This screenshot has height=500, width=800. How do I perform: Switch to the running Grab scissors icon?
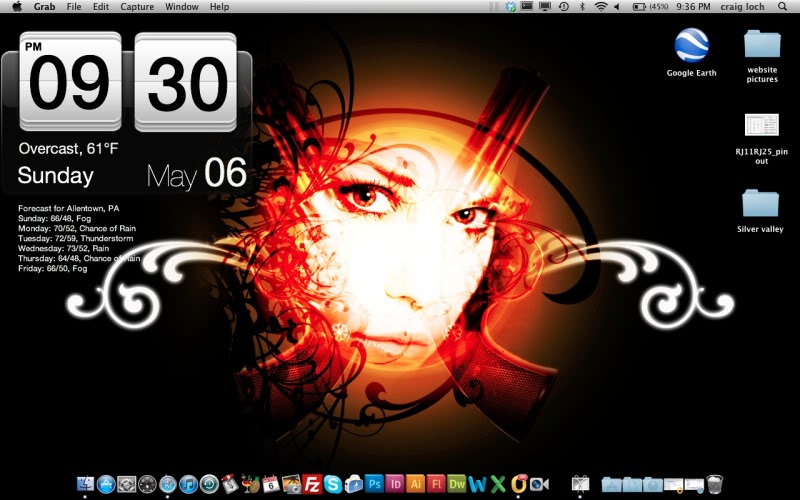point(580,484)
